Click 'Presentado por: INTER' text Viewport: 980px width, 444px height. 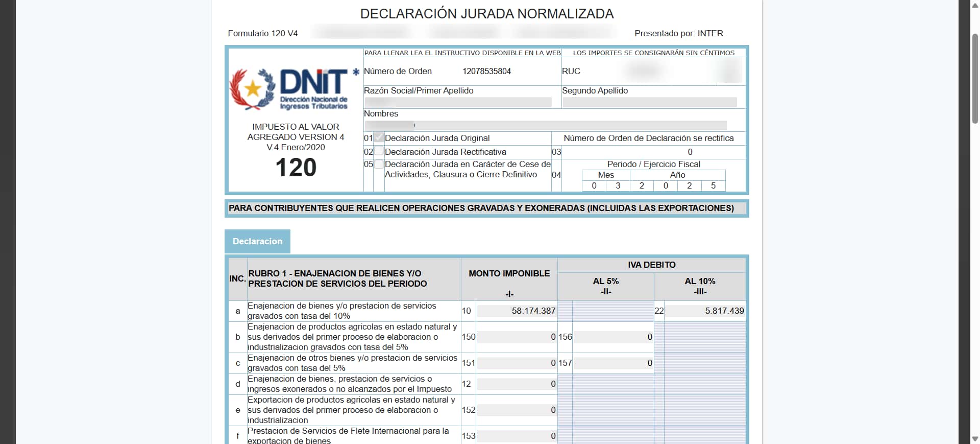[x=679, y=33]
